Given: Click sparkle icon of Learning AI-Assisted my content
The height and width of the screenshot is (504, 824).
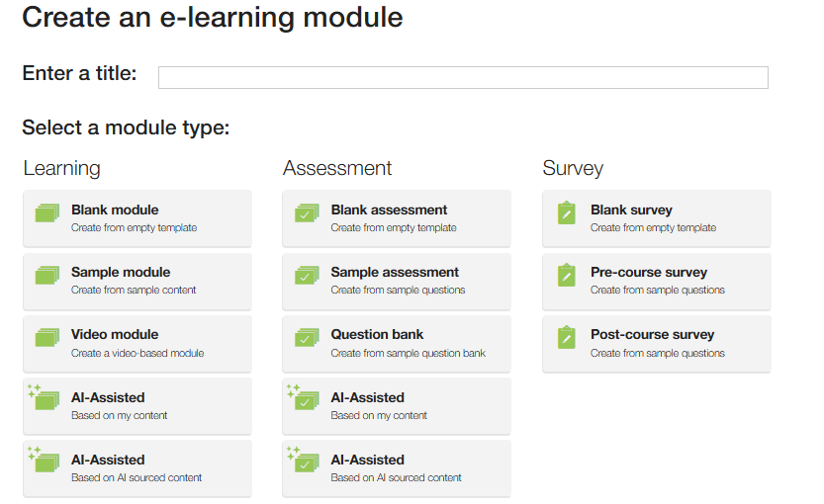Looking at the screenshot, I should click(x=35, y=389).
